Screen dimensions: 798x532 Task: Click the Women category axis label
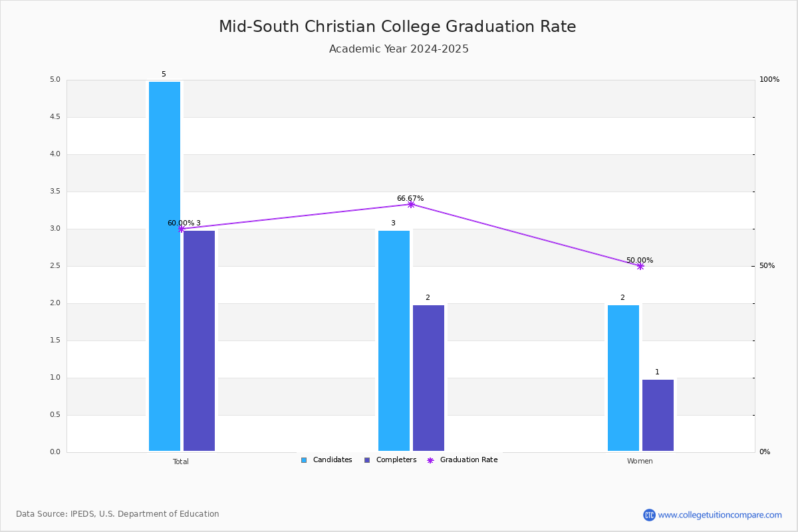point(640,462)
